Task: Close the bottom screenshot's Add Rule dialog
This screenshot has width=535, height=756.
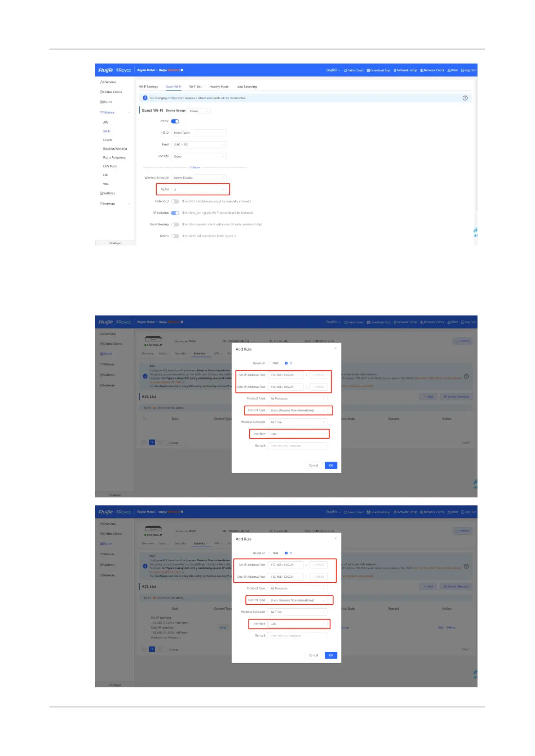Action: pos(335,538)
